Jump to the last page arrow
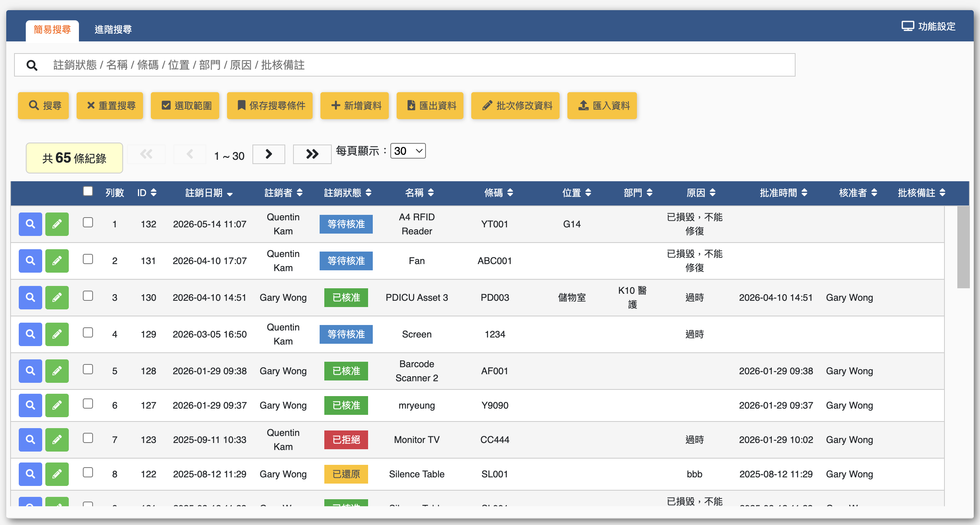This screenshot has height=525, width=980. [312, 154]
